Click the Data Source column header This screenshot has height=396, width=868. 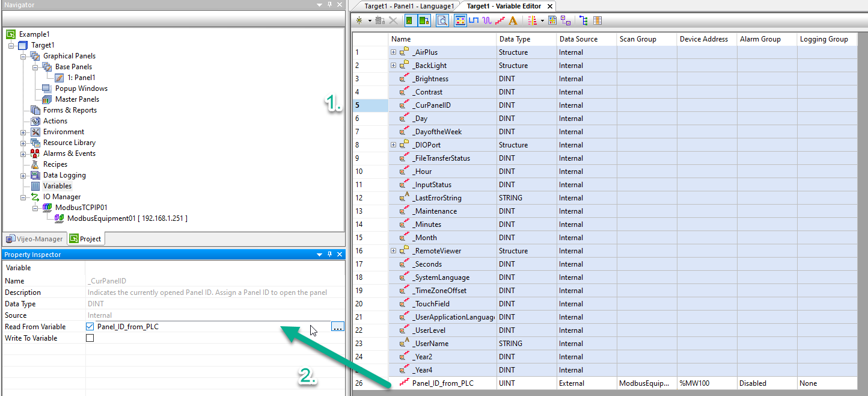click(587, 39)
